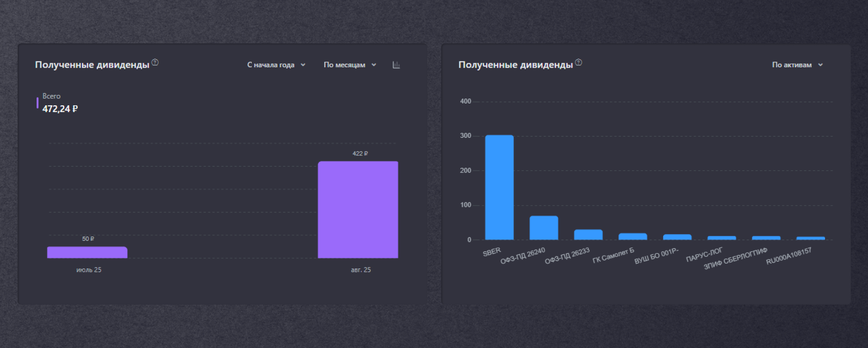Click the авг. 25 axis label
Image resolution: width=868 pixels, height=348 pixels.
click(361, 270)
